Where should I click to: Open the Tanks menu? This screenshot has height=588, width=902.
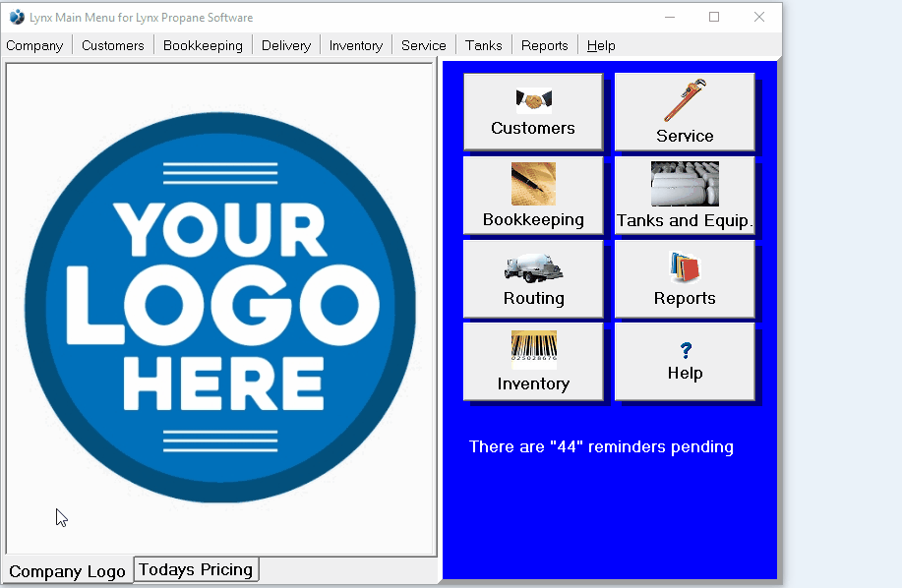coord(484,45)
